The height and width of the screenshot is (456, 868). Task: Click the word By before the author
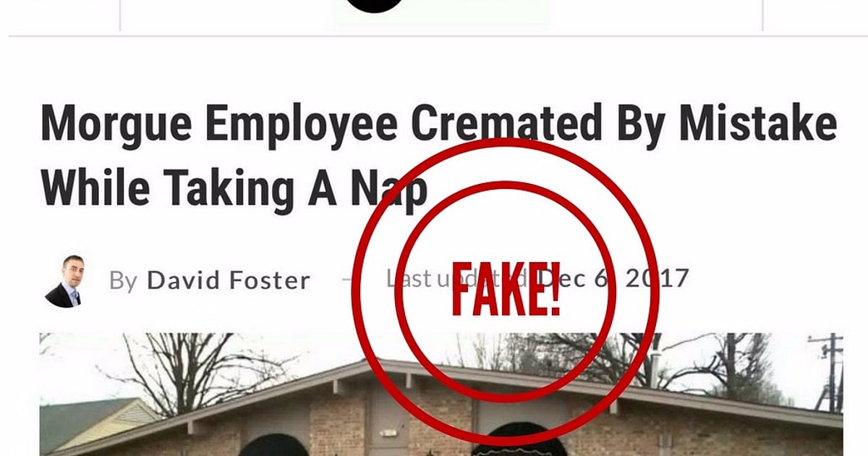click(x=123, y=282)
